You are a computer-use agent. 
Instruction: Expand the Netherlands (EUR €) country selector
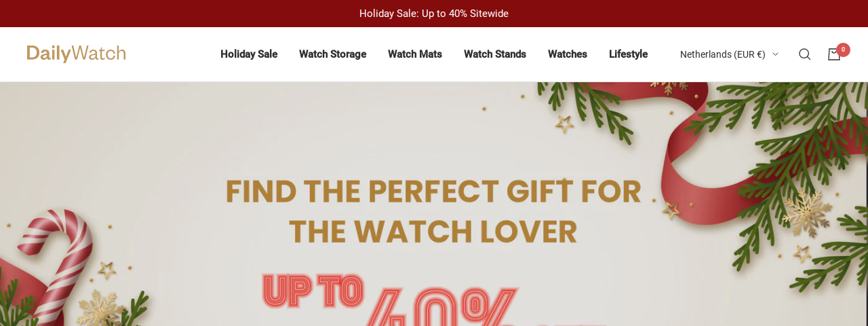pos(729,54)
